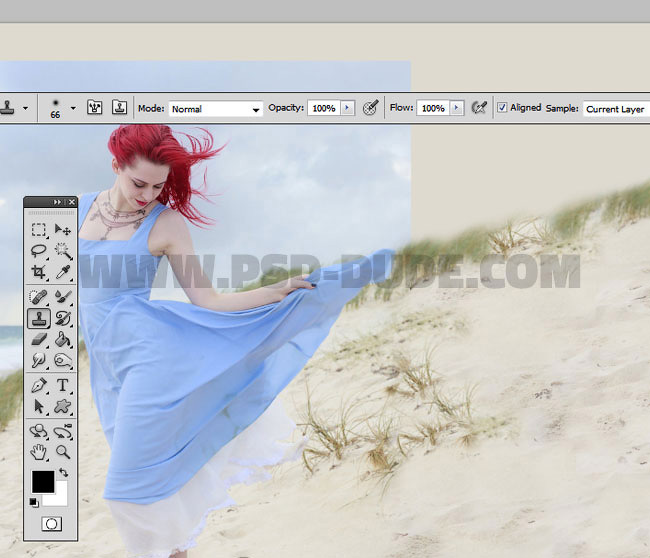Select the Clone Stamp tool in toolbox
Screen dimensions: 650x558
click(x=39, y=318)
